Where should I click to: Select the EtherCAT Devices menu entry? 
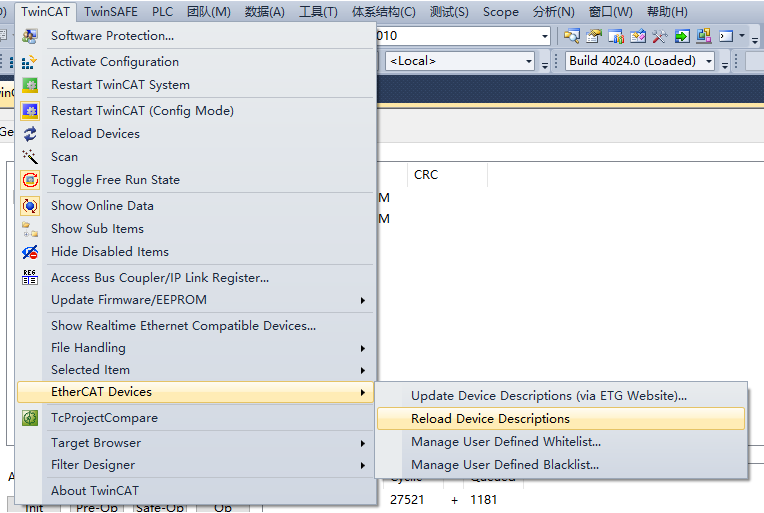[x=195, y=392]
